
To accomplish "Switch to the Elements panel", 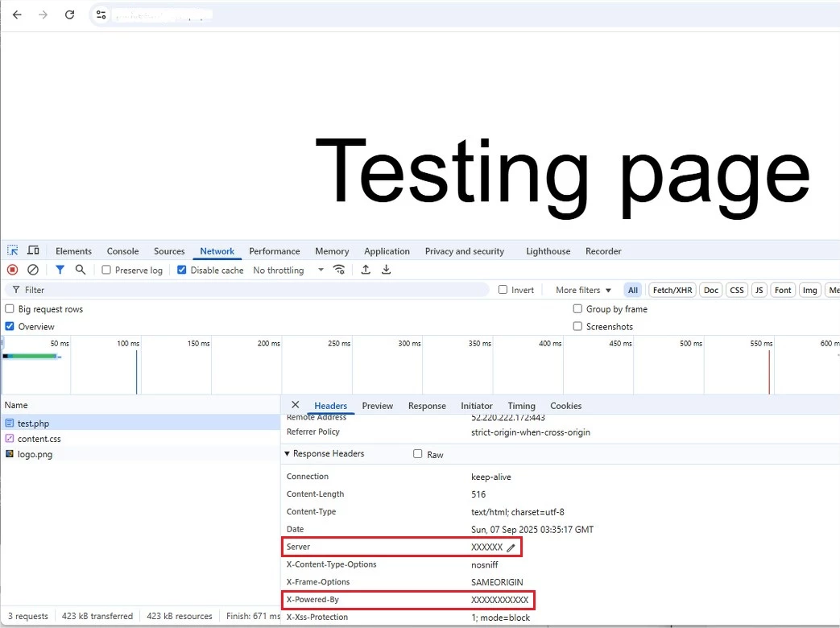I will click(73, 251).
